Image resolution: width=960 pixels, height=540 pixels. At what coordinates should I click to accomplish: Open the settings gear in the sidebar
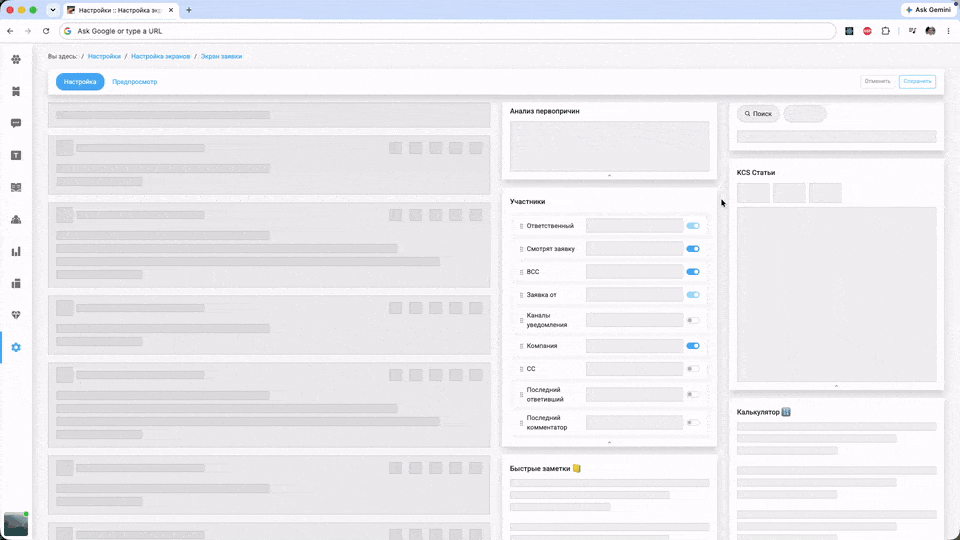point(16,347)
